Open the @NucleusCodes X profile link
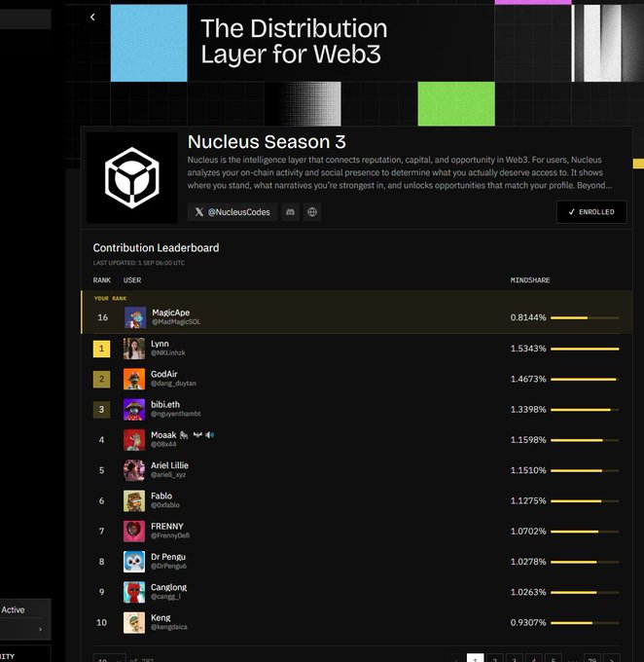 pyautogui.click(x=233, y=212)
